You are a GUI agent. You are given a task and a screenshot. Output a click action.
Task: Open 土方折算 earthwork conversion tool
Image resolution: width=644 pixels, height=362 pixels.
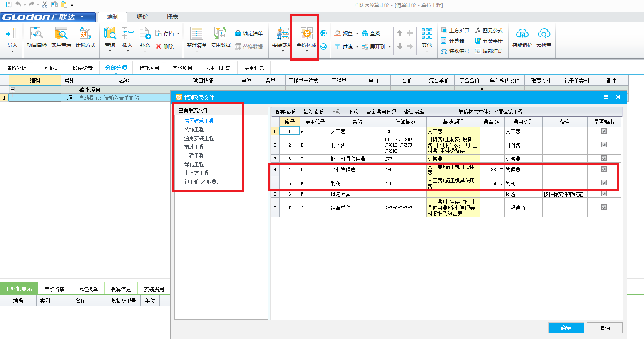point(455,30)
